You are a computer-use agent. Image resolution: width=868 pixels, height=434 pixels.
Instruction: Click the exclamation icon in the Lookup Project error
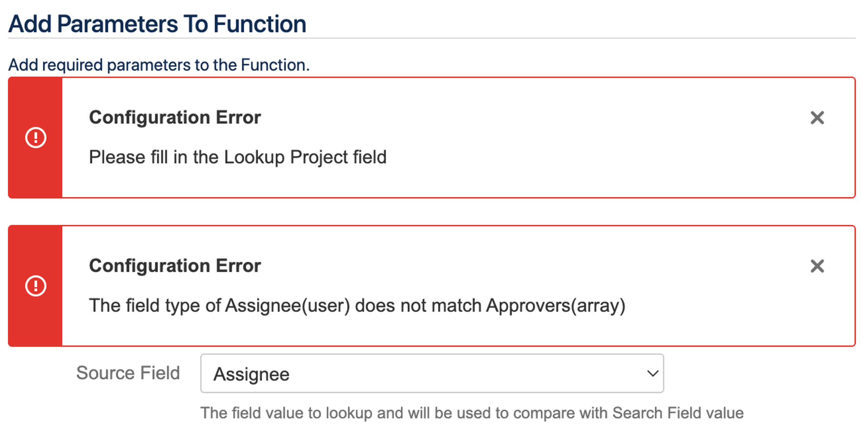coord(36,137)
